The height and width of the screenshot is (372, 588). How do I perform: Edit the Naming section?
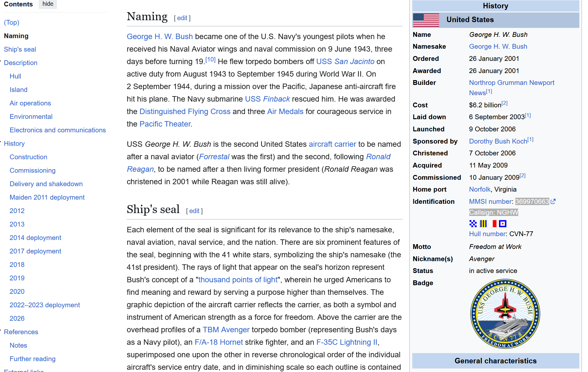coord(182,18)
